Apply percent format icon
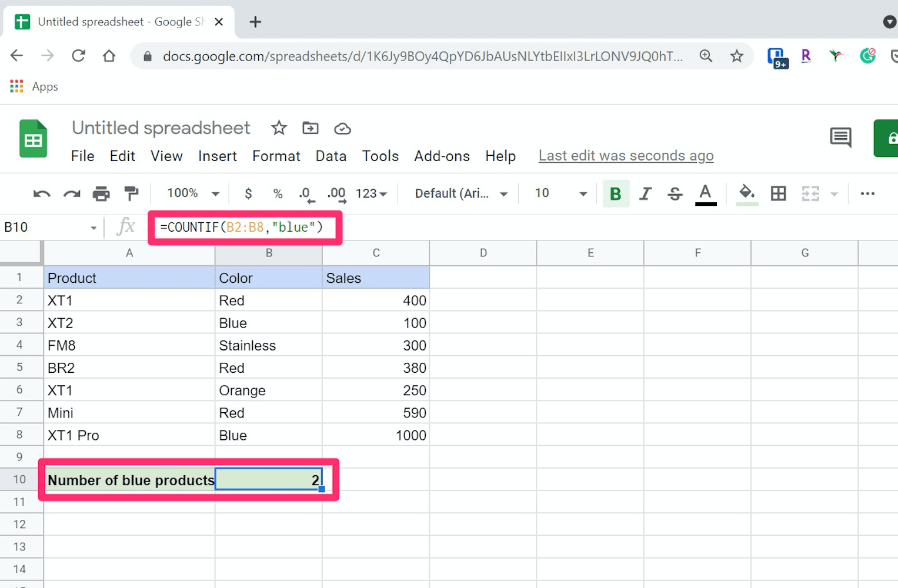898x588 pixels. pyautogui.click(x=278, y=193)
